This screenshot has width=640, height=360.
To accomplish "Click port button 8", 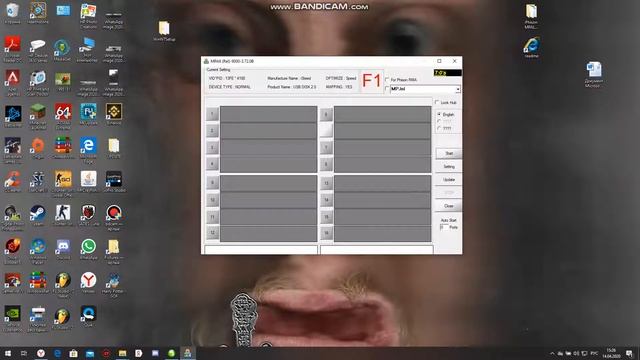I will pos(326,164).
